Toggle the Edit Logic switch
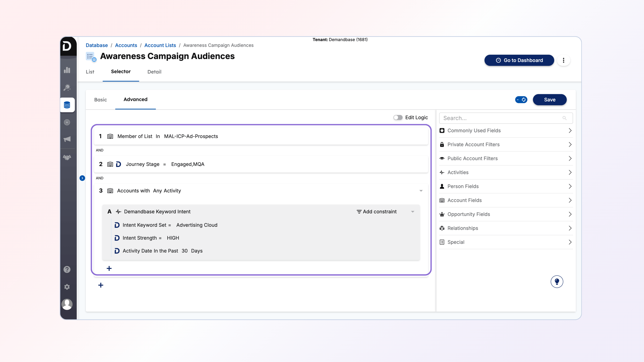Image resolution: width=644 pixels, height=362 pixels. [x=398, y=117]
